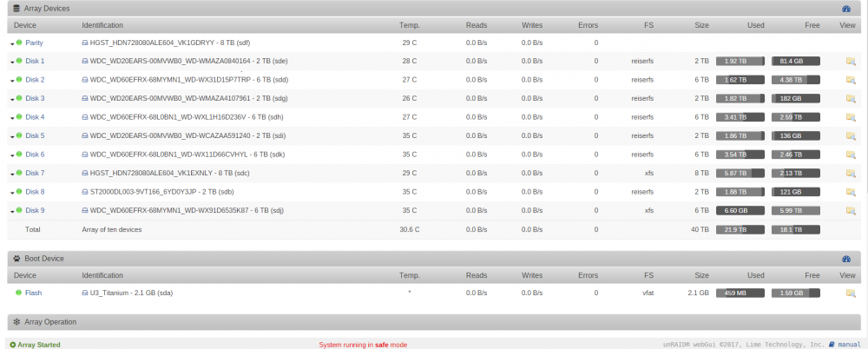Screen dimensions: 868x349
Task: Click the WDC_WD60EFRX WX31D15P7TRP identification text
Action: 188,80
